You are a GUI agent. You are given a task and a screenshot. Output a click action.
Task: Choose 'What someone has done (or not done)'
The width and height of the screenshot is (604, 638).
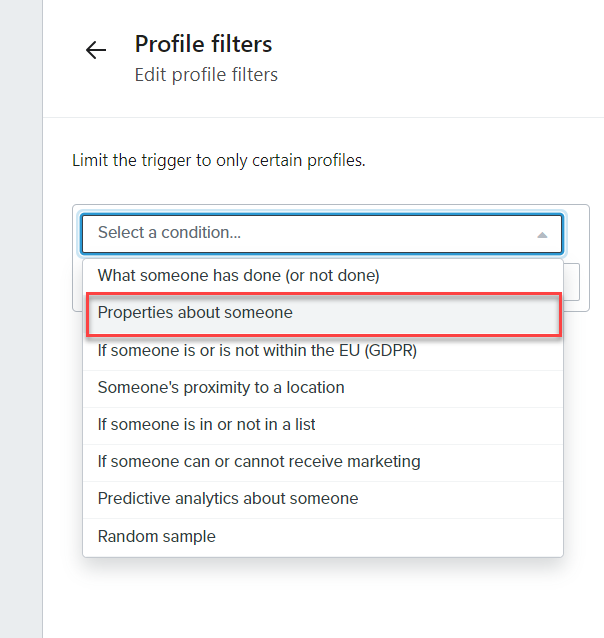[238, 275]
